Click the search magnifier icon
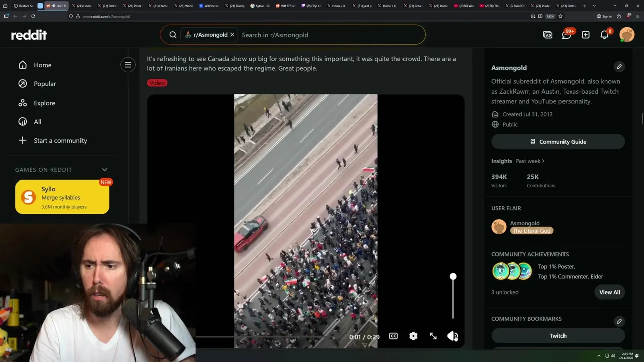This screenshot has width=644, height=362. [x=173, y=35]
